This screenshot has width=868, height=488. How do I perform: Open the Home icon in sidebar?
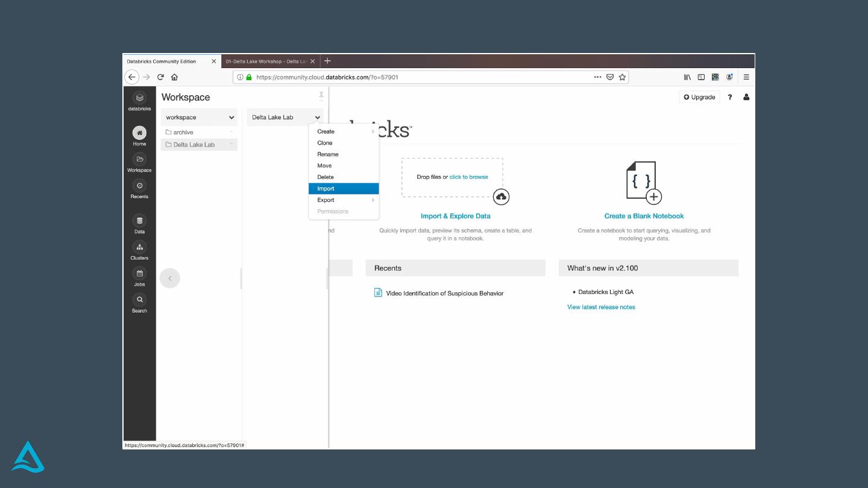[x=139, y=133]
